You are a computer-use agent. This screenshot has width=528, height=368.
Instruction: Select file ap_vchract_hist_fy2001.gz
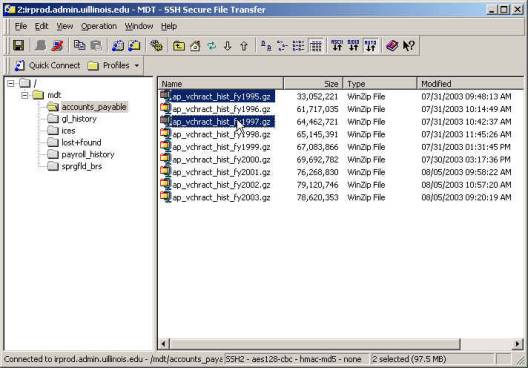221,172
